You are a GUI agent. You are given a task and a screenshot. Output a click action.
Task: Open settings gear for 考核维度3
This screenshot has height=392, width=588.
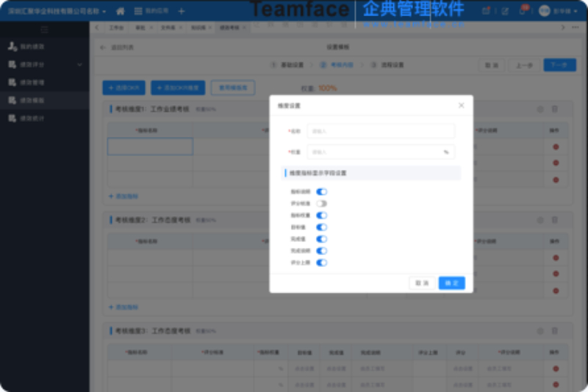[x=540, y=331]
